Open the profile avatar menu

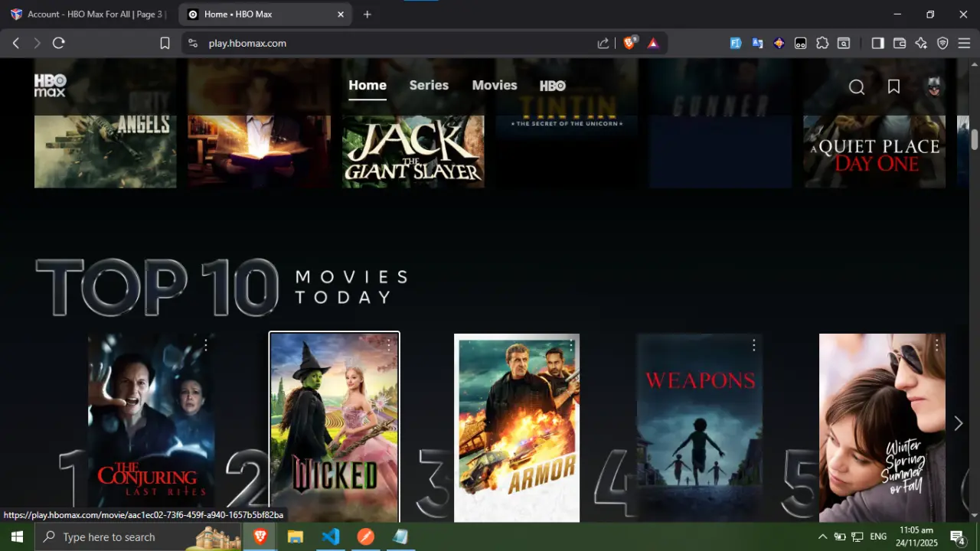click(x=934, y=87)
